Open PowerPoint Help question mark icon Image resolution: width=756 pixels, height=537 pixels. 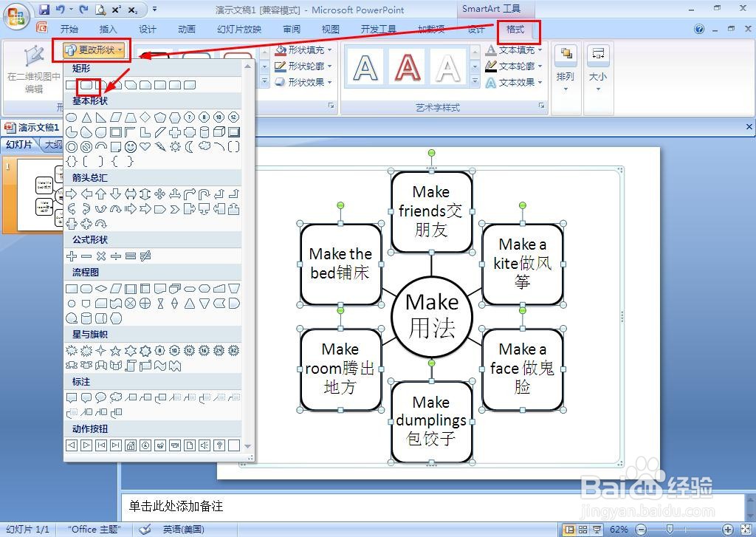699,30
